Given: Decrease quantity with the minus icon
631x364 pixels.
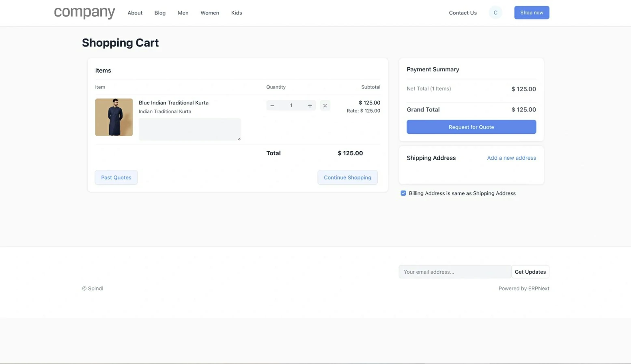Looking at the screenshot, I should pyautogui.click(x=272, y=106).
